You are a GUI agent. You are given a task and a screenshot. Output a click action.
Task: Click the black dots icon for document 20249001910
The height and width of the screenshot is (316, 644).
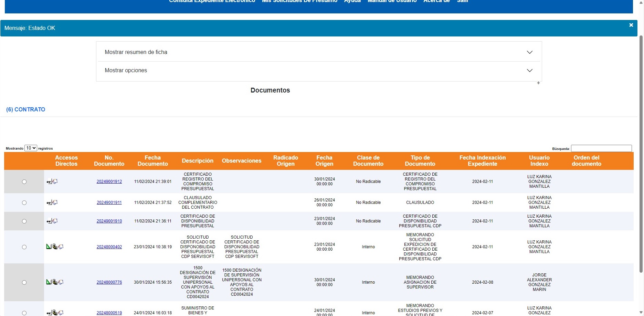coord(49,221)
